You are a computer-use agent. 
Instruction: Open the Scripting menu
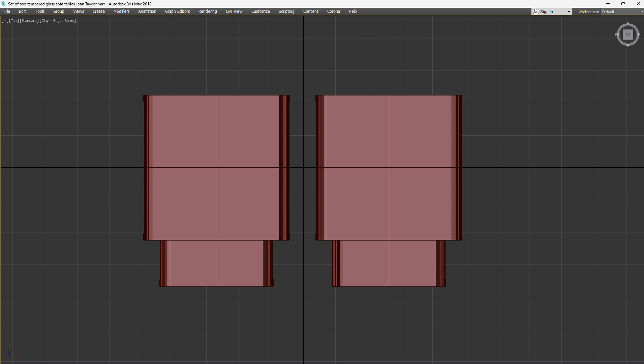point(286,11)
